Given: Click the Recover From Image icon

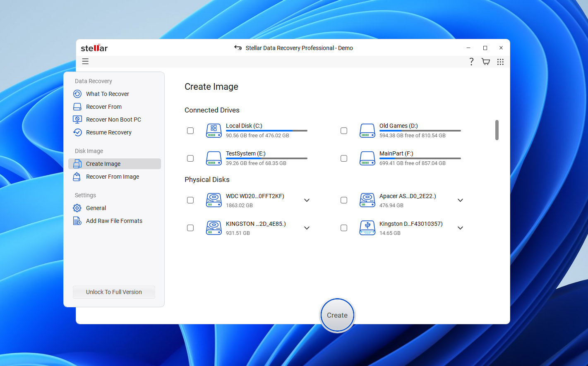Looking at the screenshot, I should tap(77, 177).
